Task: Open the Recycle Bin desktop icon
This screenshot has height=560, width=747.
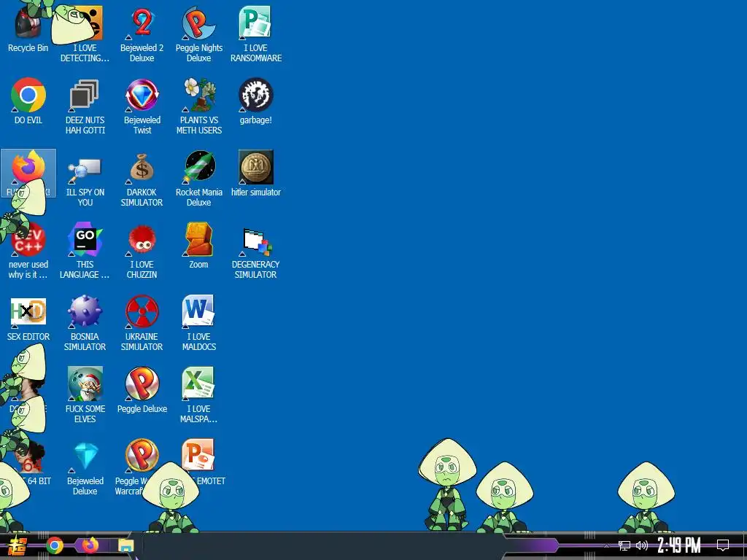Action: (28, 28)
